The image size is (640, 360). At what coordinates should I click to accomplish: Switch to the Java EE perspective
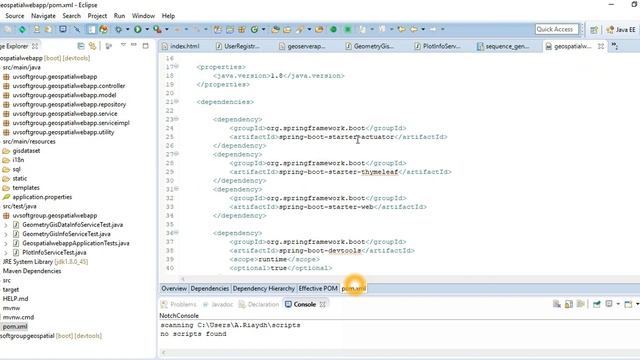tap(621, 30)
